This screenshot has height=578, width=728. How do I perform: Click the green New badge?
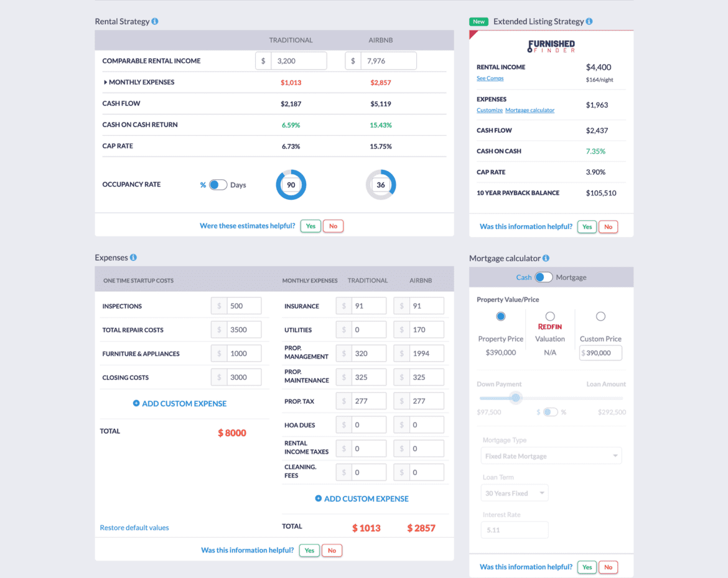[x=478, y=21]
